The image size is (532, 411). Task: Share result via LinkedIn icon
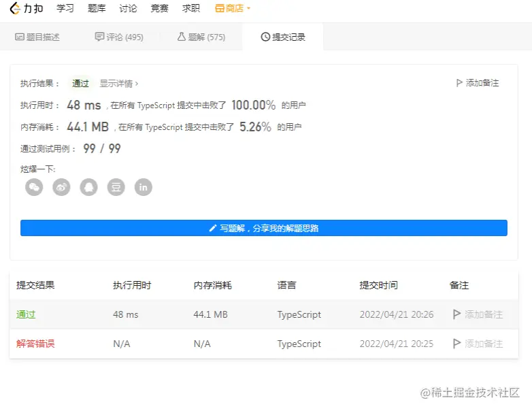pos(143,187)
